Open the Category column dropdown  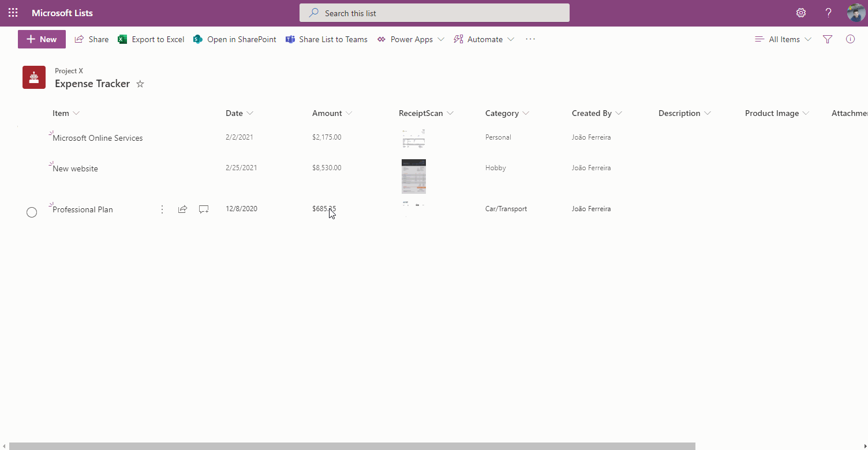pyautogui.click(x=526, y=113)
